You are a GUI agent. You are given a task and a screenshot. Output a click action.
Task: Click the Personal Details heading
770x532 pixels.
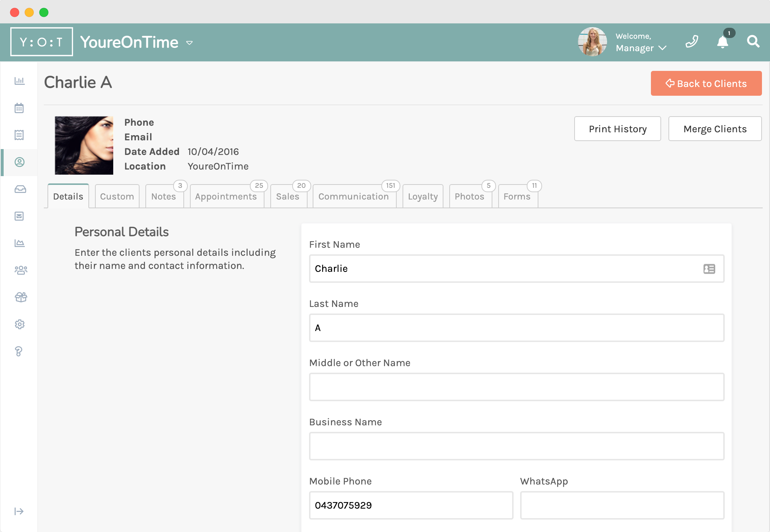point(122,232)
